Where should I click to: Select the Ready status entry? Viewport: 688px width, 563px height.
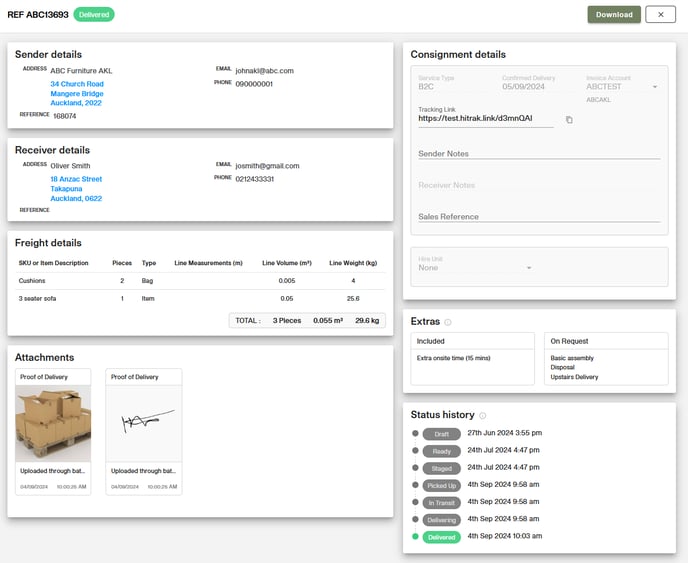tap(441, 451)
